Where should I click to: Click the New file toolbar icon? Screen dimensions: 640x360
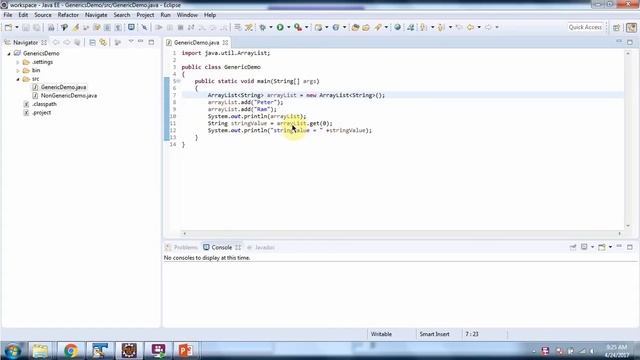point(9,27)
